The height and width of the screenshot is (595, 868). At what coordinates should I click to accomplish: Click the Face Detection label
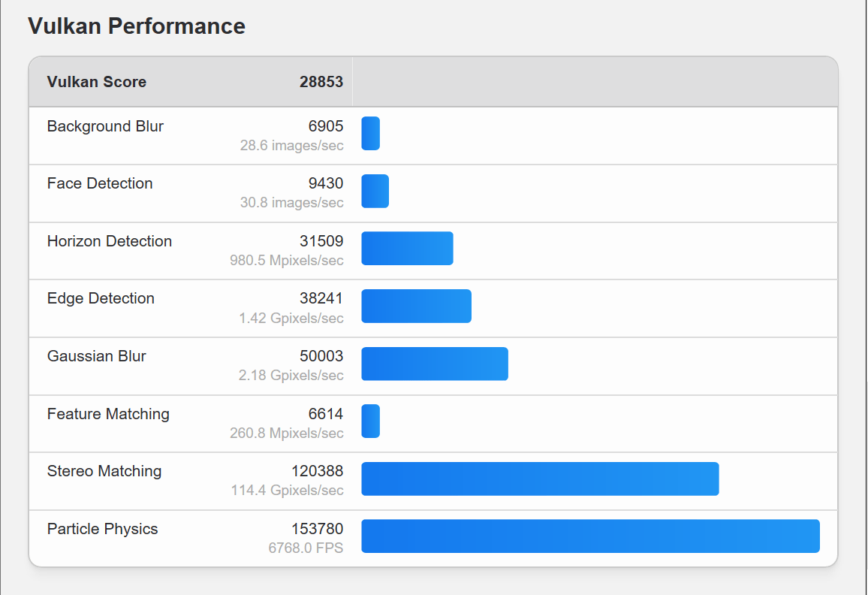coord(100,183)
